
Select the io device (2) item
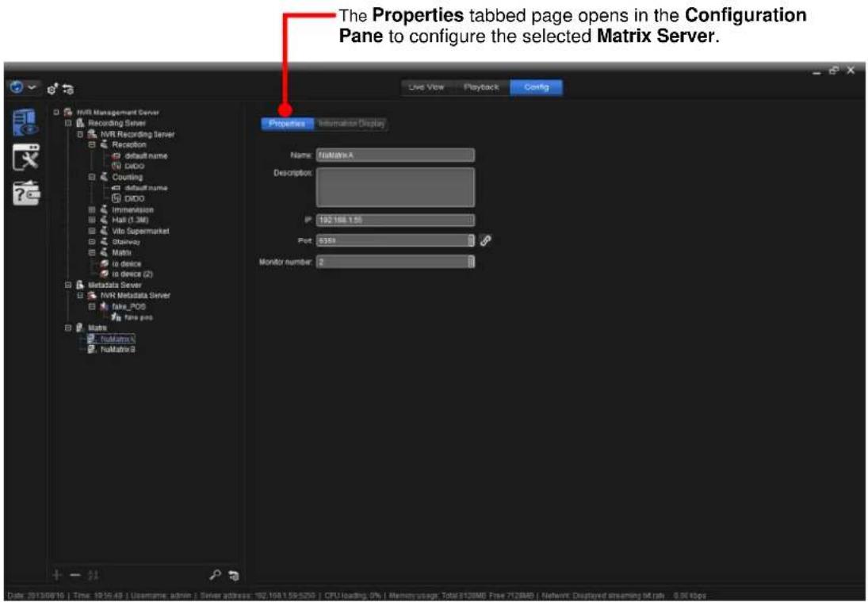point(132,274)
